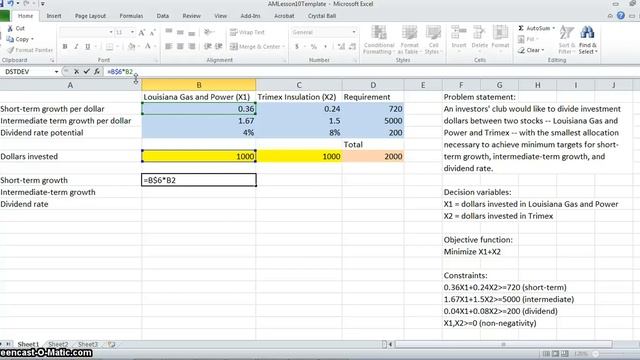Switch to the Formulas tab
Screen dimensions: 640x360
(x=131, y=16)
